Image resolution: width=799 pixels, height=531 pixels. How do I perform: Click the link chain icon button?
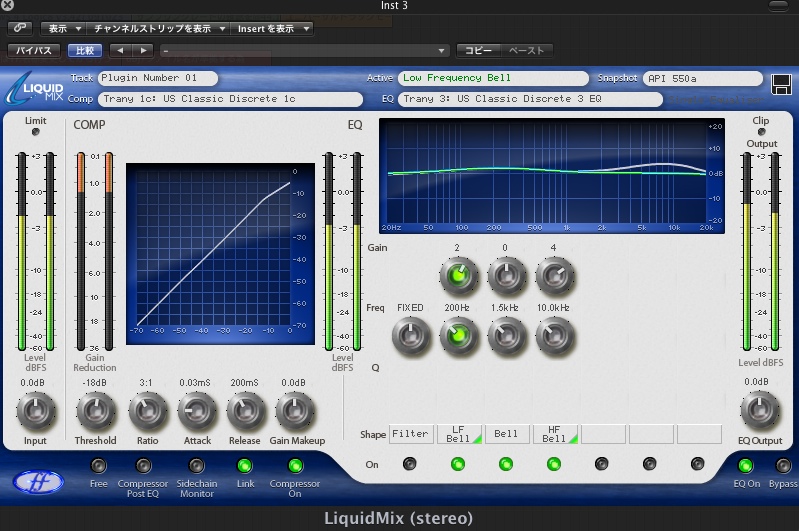tap(20, 28)
